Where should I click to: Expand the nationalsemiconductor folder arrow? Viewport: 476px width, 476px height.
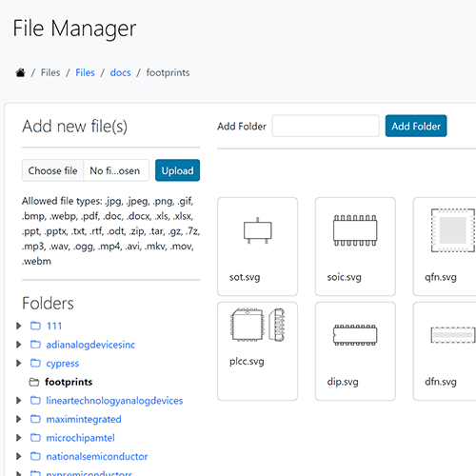point(19,456)
